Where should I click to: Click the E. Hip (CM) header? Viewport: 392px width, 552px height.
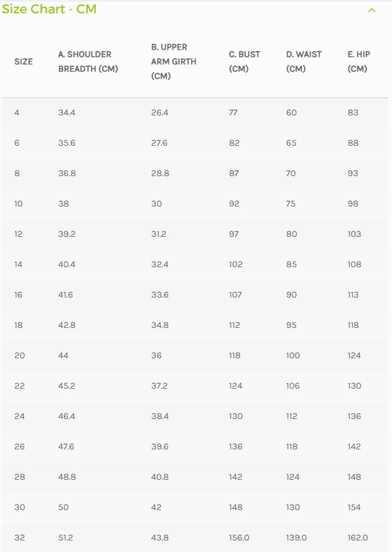(x=359, y=61)
